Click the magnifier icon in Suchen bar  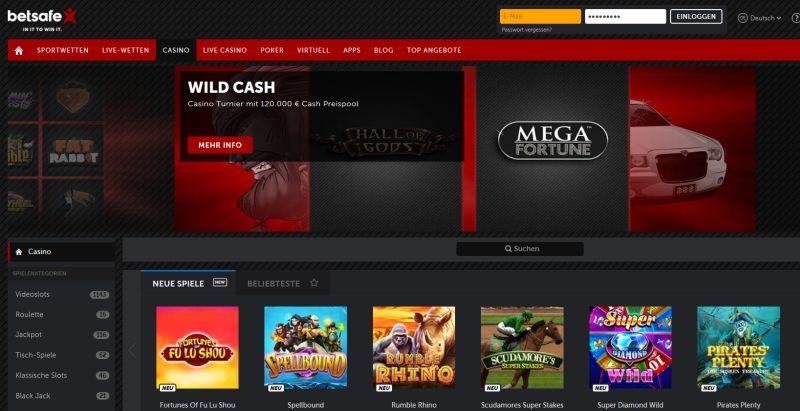(x=508, y=249)
